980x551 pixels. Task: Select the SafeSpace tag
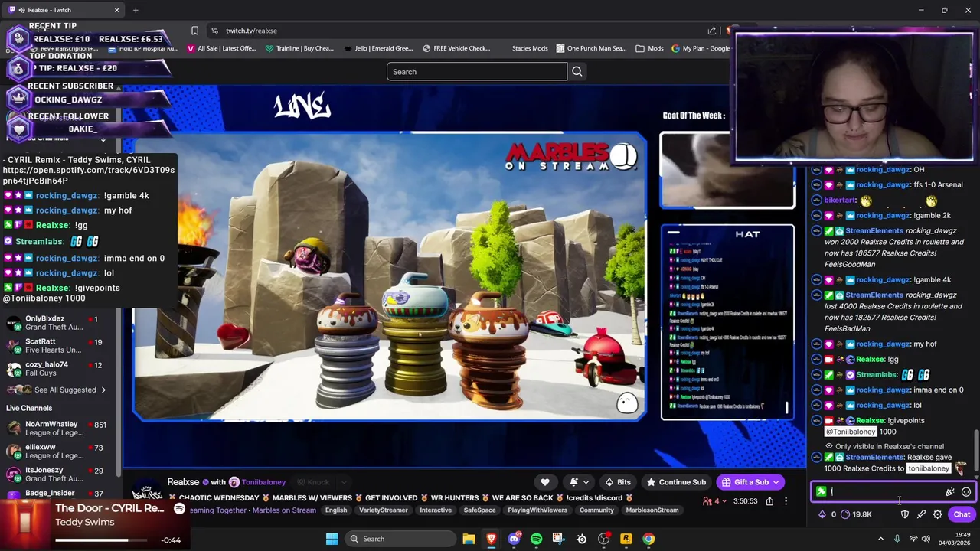pos(479,510)
